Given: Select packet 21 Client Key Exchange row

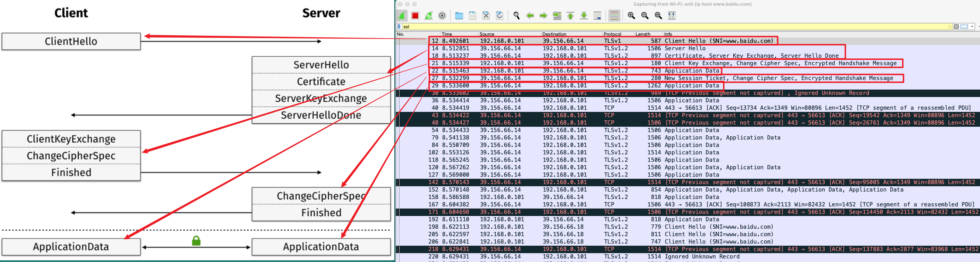Looking at the screenshot, I should (687, 63).
